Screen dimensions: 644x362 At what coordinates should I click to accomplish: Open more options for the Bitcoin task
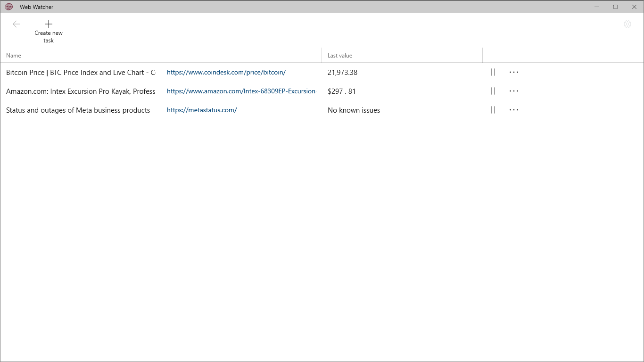tap(513, 72)
